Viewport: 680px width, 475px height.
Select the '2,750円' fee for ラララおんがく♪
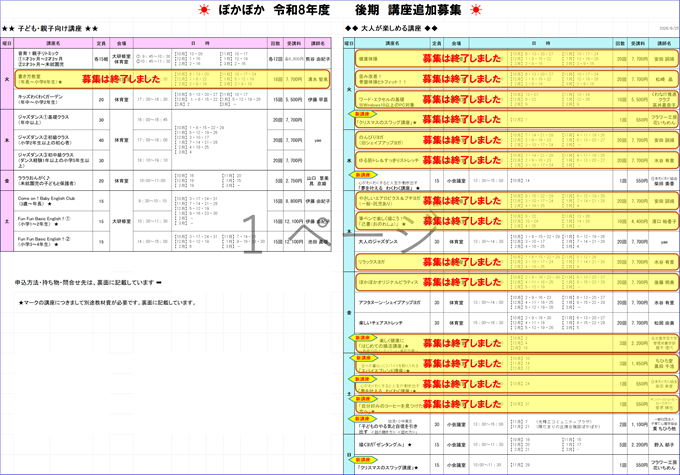294,180
